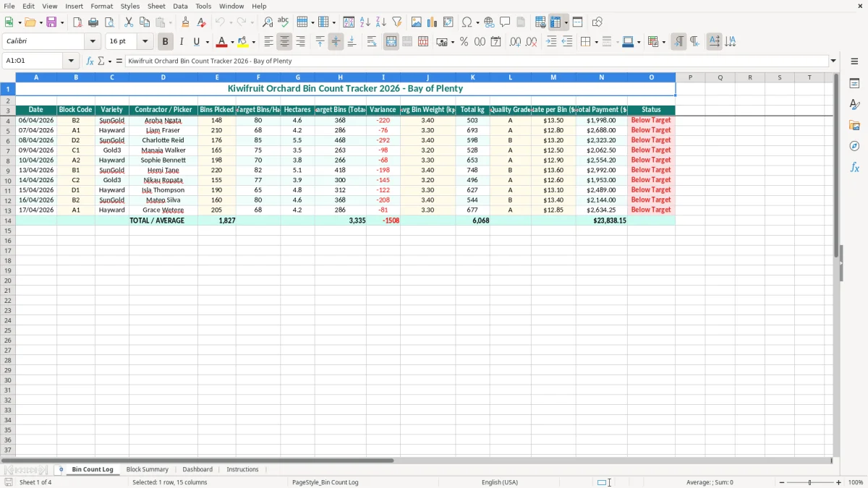Viewport: 868px width, 488px height.
Task: Run Spelling check icon
Action: tap(284, 22)
